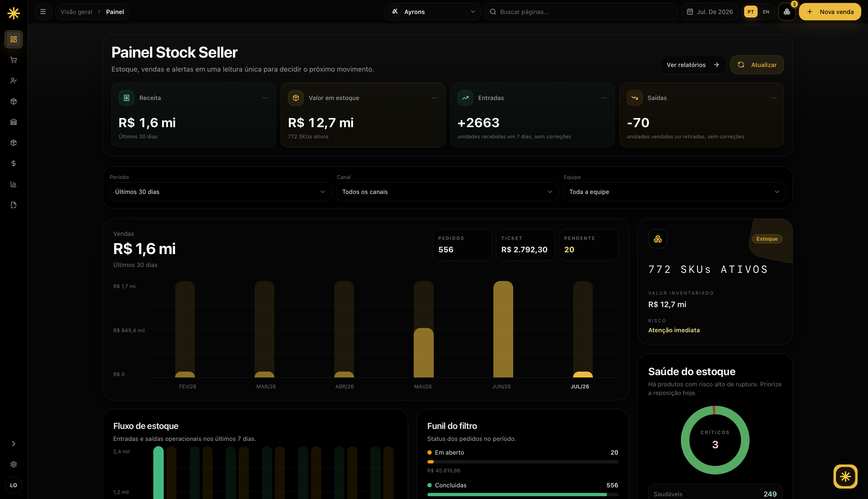Expand the sidebar with chevron arrow
Screen dimensions: 868x499
click(13, 444)
